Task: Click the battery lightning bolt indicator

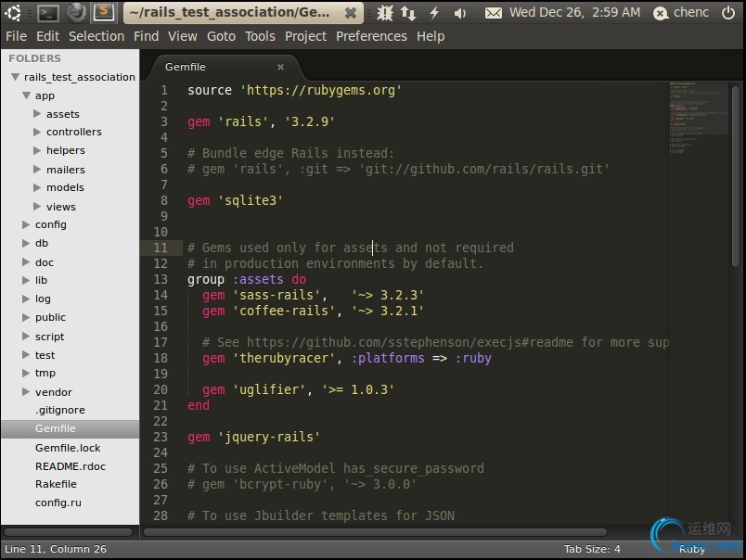Action: (433, 13)
